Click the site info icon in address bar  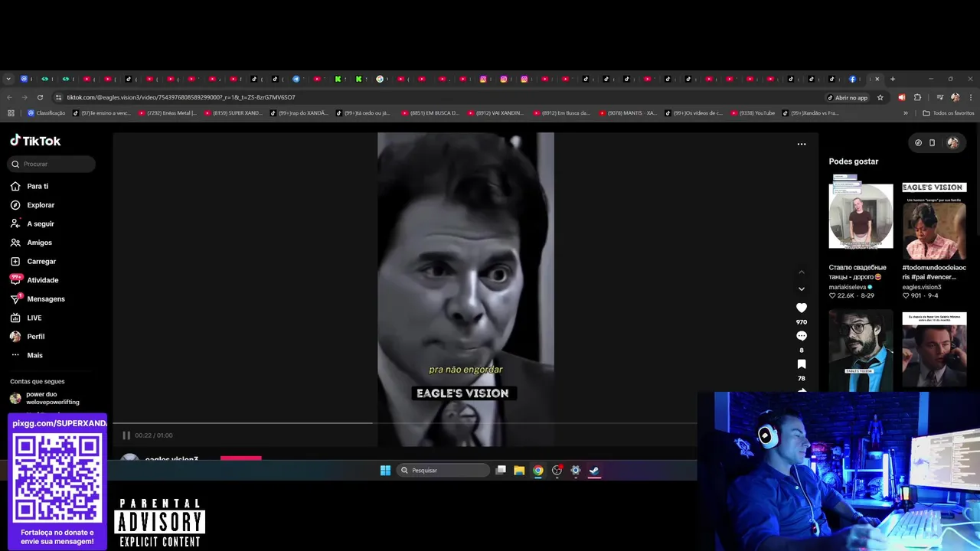click(x=58, y=97)
